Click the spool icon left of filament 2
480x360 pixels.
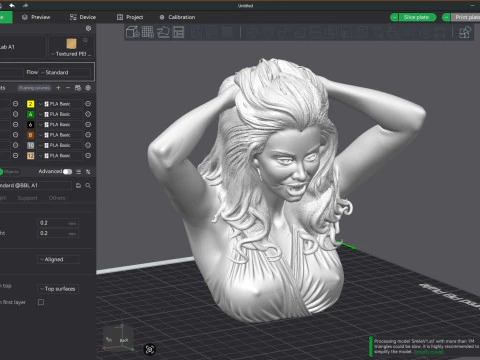click(x=15, y=104)
